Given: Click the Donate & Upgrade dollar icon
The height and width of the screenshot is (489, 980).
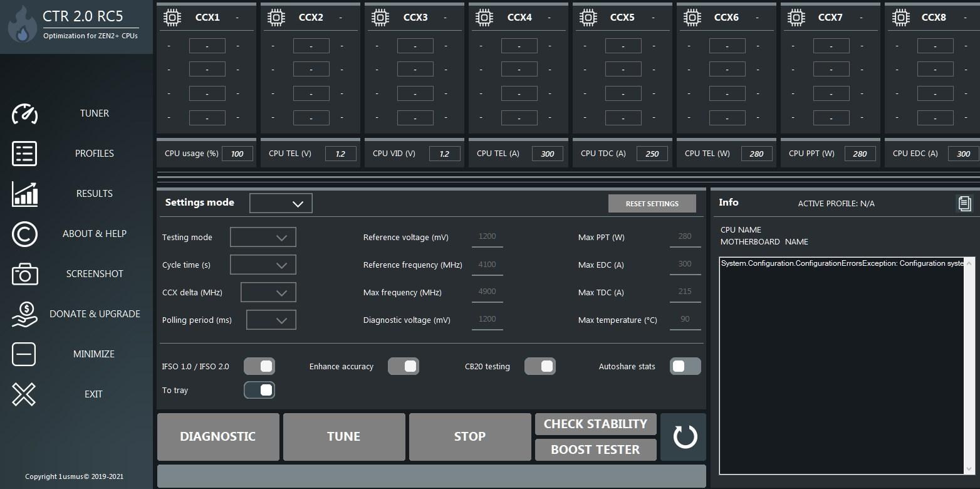Looking at the screenshot, I should point(23,314).
